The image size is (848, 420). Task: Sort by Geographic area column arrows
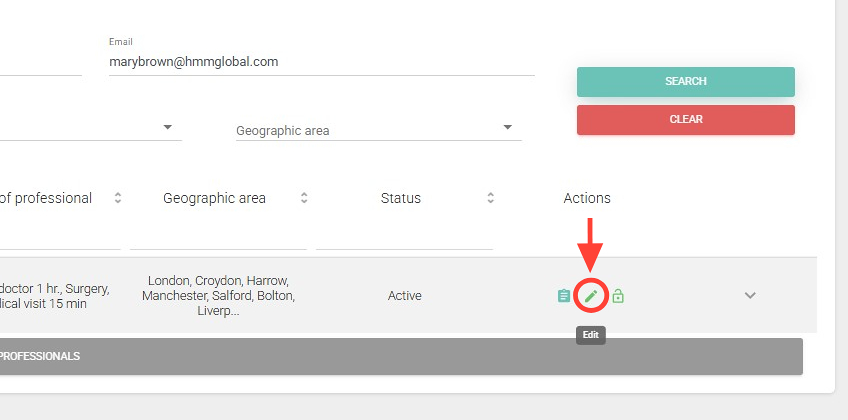(x=304, y=198)
